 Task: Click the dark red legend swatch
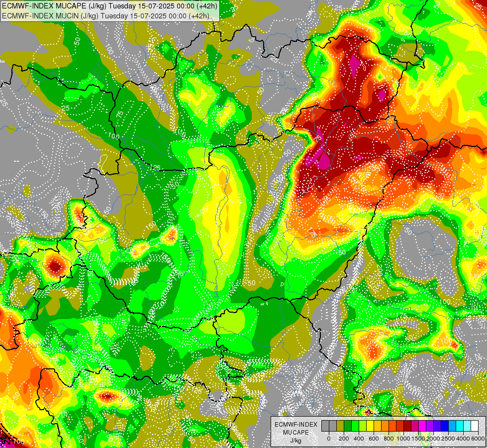[x=407, y=426]
